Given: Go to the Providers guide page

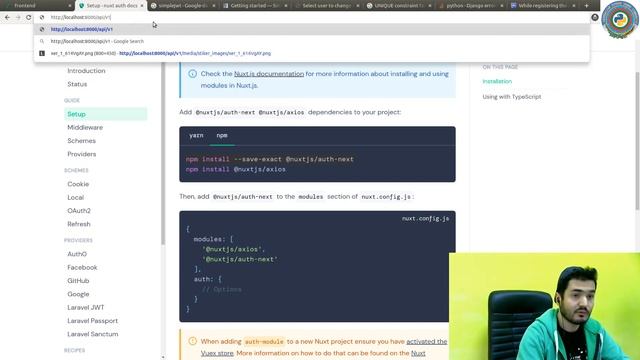Looking at the screenshot, I should [x=82, y=154].
